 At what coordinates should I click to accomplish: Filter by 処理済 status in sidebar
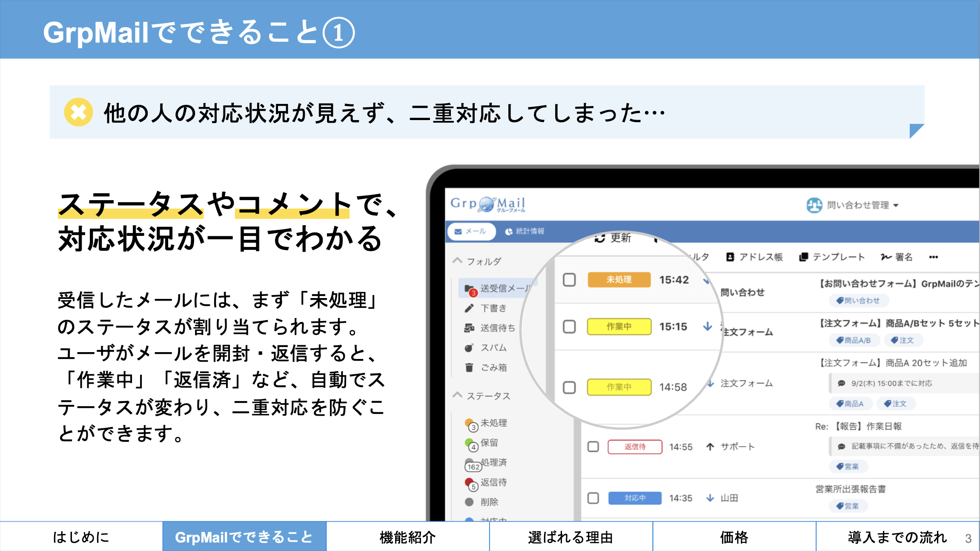[486, 463]
